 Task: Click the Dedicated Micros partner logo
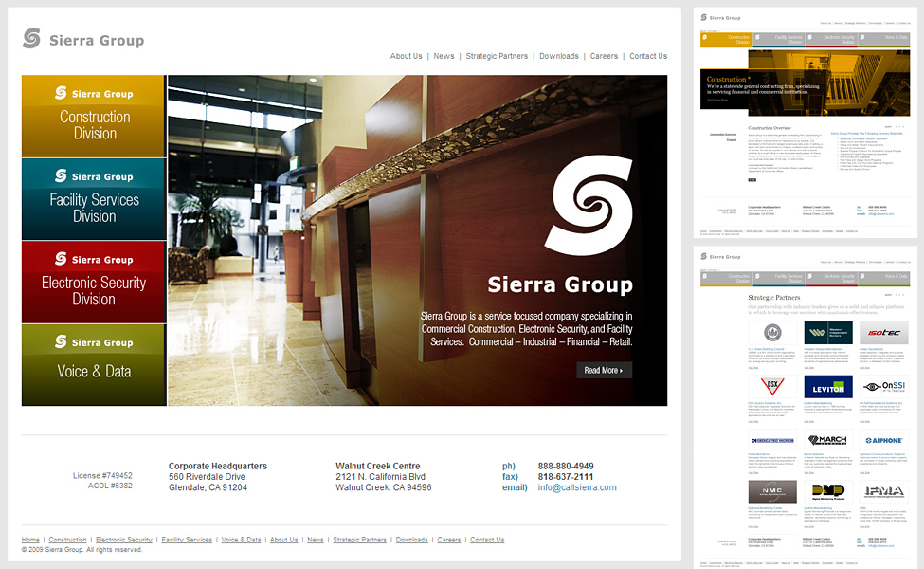772,440
